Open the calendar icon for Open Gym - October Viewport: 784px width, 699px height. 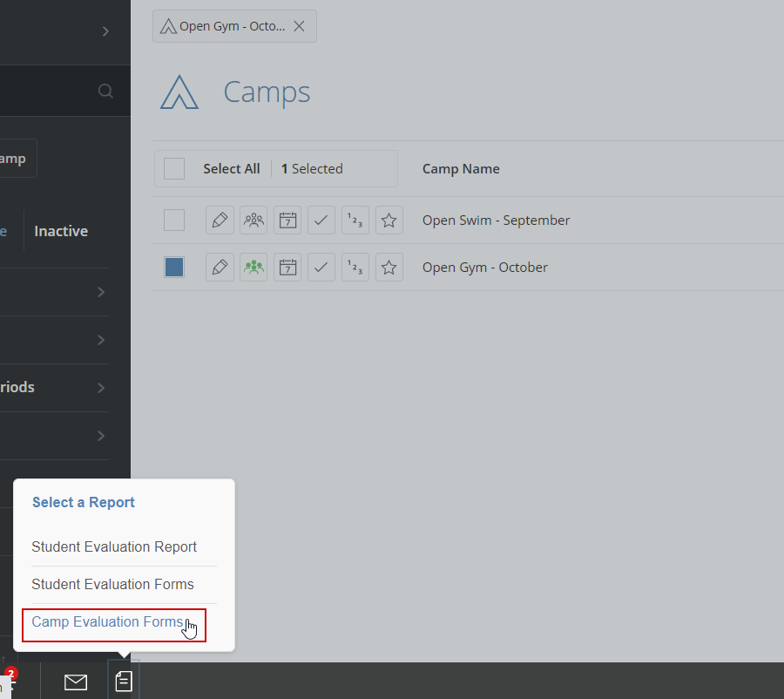287,268
